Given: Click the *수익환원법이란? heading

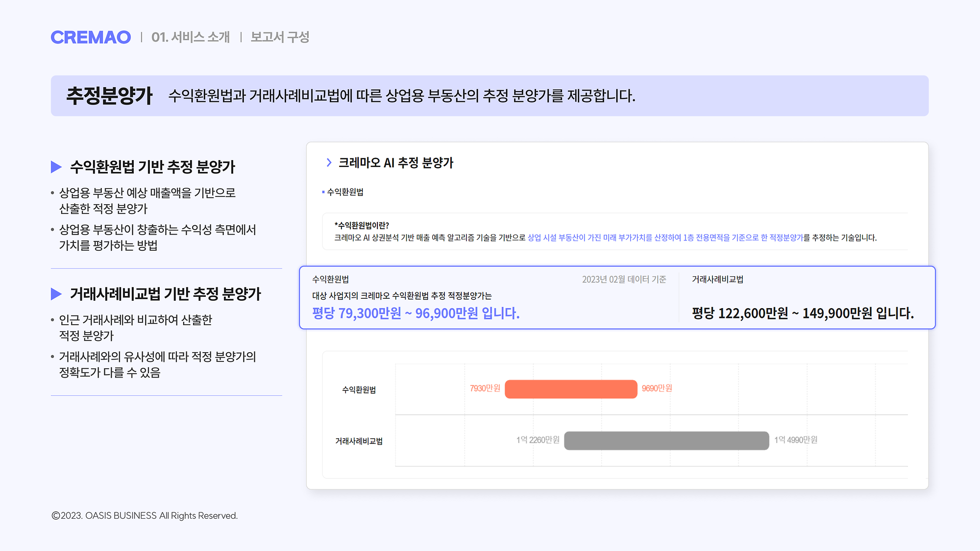Looking at the screenshot, I should click(362, 225).
